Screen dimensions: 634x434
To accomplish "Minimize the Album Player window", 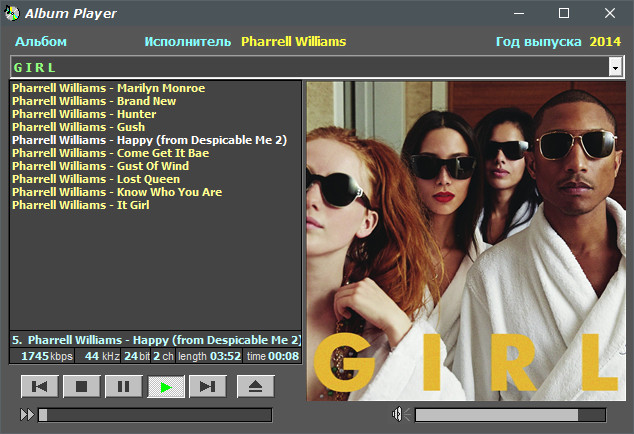I will click(519, 13).
